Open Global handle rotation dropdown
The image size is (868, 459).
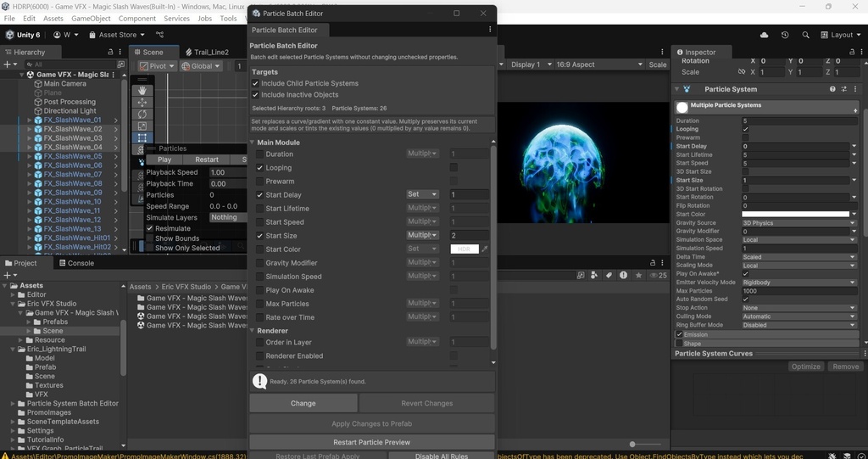(x=200, y=66)
